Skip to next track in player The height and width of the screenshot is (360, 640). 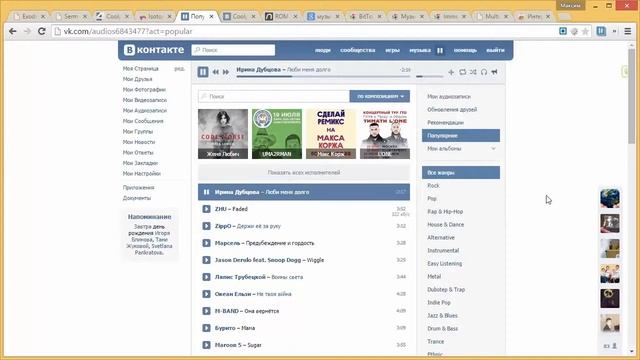(226, 72)
